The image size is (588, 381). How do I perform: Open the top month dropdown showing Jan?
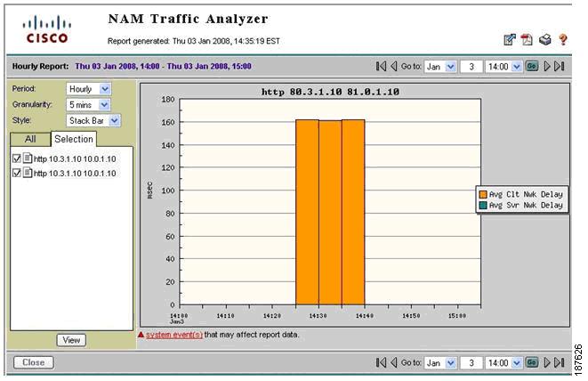[440, 67]
